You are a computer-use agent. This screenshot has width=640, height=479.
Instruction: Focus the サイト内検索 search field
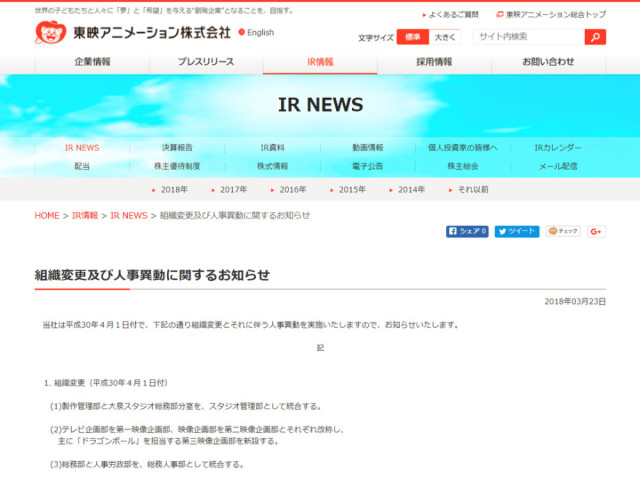point(529,37)
